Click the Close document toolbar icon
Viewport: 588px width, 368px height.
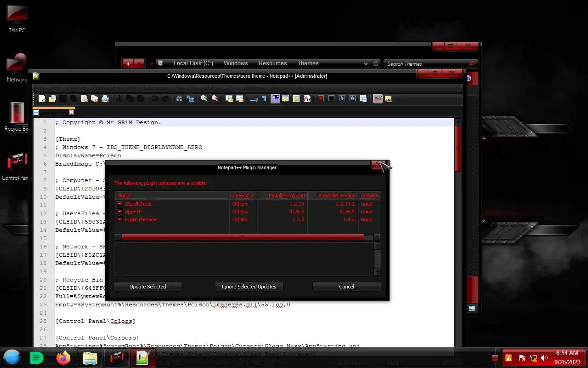click(x=84, y=98)
